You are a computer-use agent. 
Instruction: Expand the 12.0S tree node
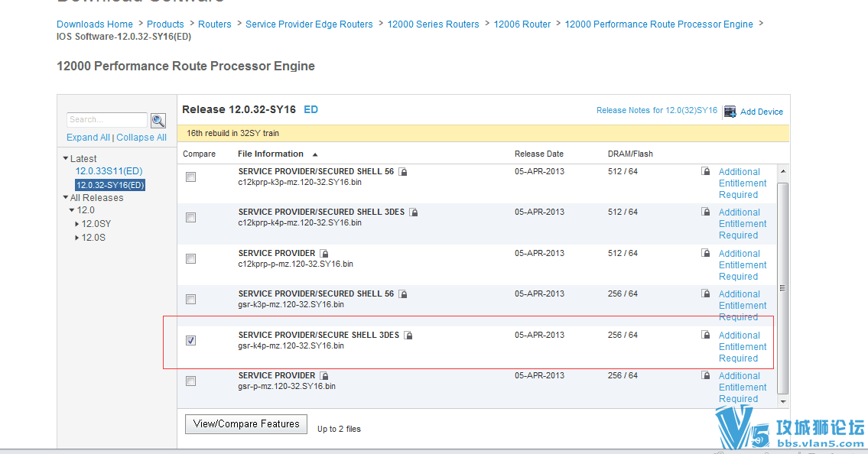[x=77, y=238]
